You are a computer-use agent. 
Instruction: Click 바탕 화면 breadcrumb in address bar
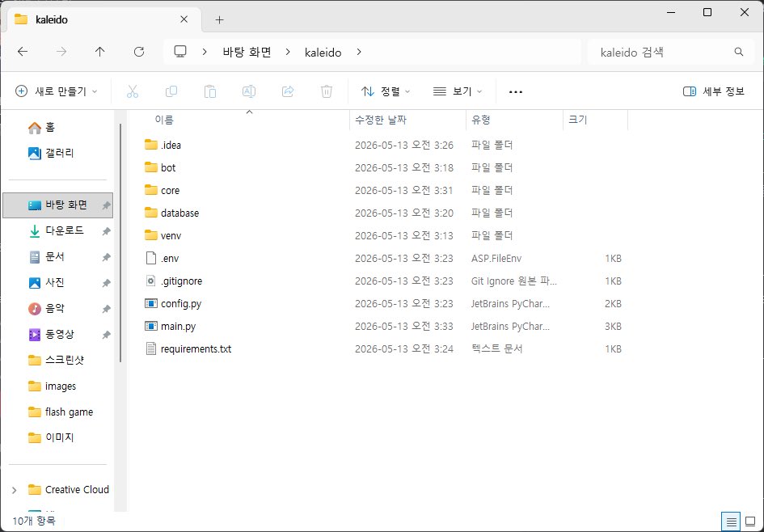click(247, 52)
